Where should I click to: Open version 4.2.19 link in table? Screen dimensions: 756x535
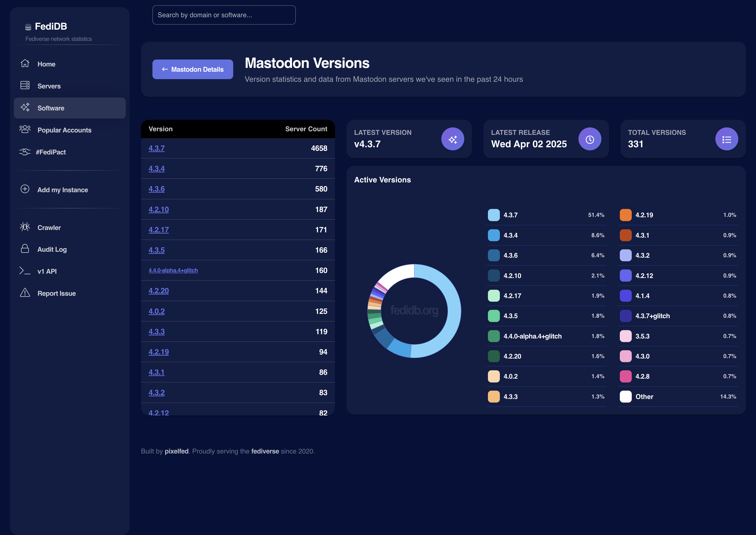click(x=158, y=352)
